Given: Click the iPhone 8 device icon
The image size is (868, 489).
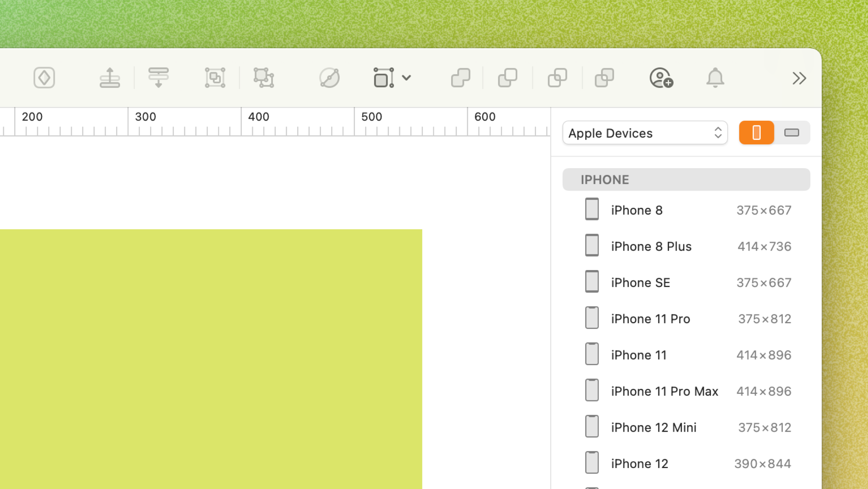Looking at the screenshot, I should point(592,209).
